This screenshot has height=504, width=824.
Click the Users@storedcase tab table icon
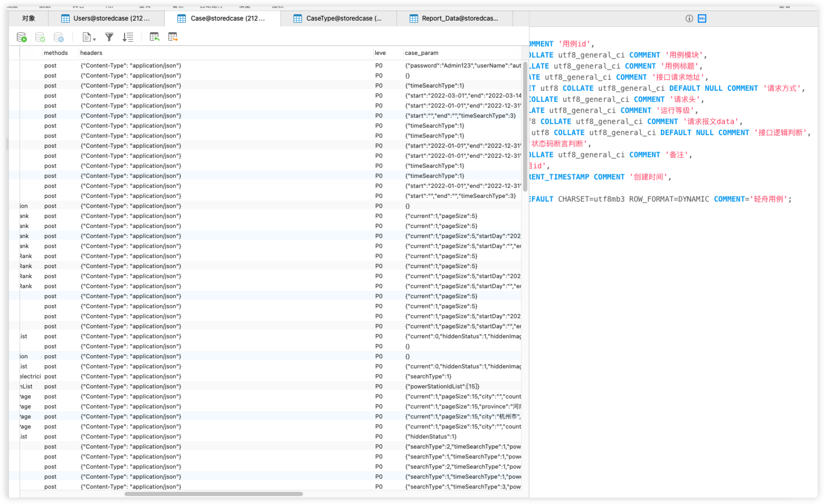click(x=65, y=18)
